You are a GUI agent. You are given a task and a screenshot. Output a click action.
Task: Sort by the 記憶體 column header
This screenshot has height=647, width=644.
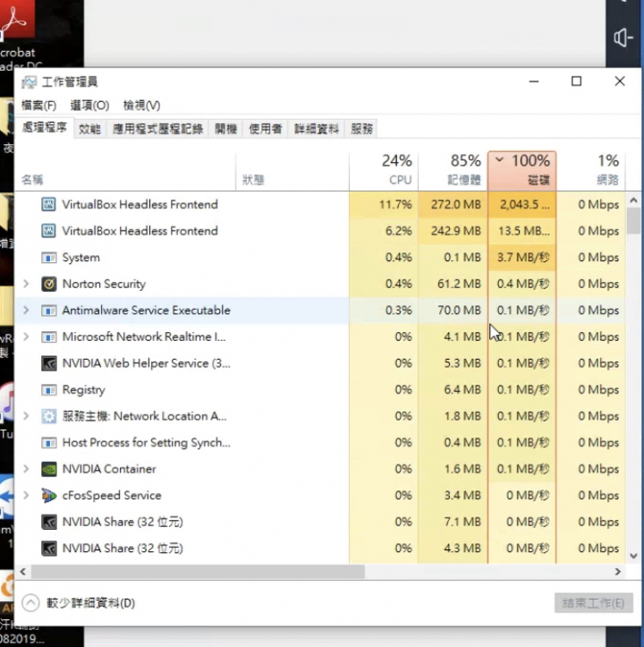(x=453, y=171)
